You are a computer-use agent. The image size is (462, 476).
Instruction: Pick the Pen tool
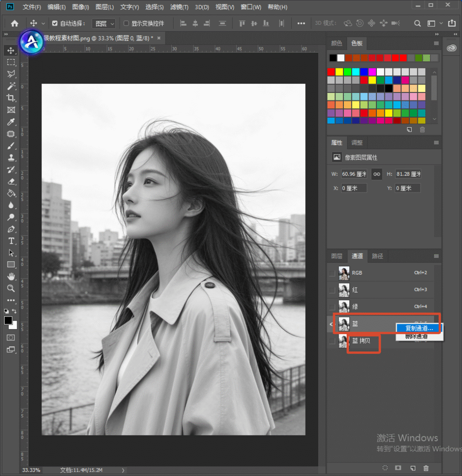point(11,229)
